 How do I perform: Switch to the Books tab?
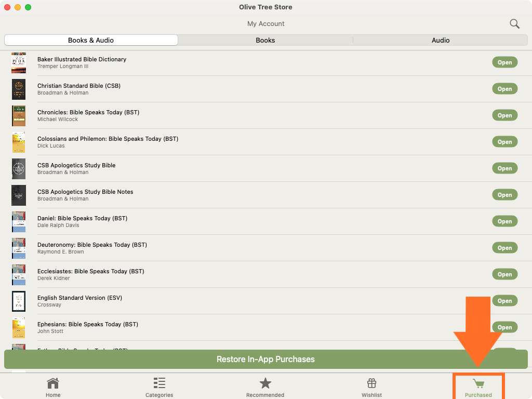click(265, 40)
